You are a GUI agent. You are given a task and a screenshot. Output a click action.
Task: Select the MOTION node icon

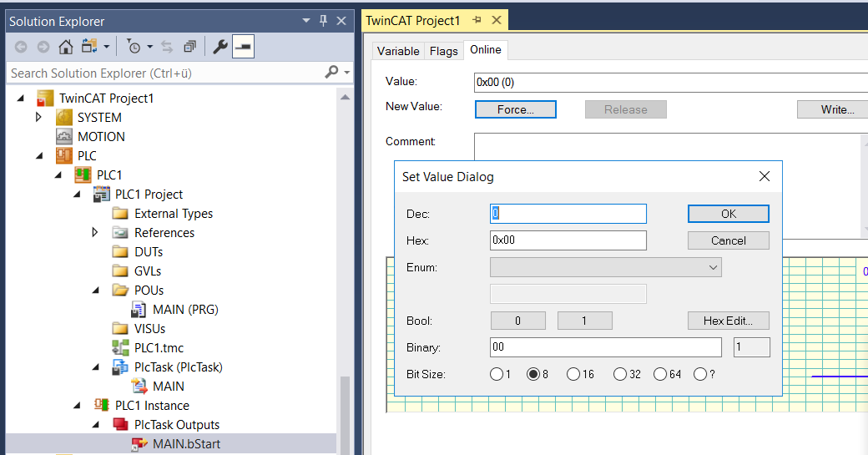[64, 137]
